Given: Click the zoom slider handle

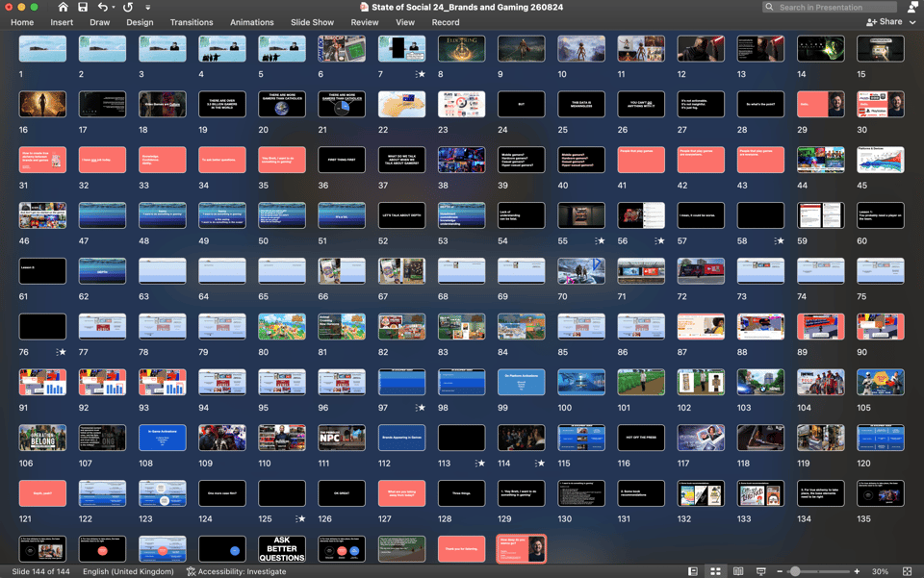Looking at the screenshot, I should pyautogui.click(x=795, y=571).
